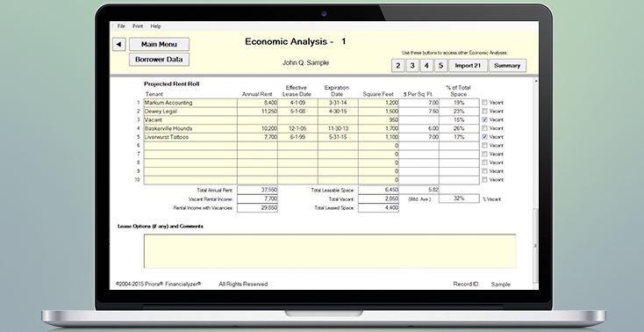Open the Print menu

click(138, 26)
